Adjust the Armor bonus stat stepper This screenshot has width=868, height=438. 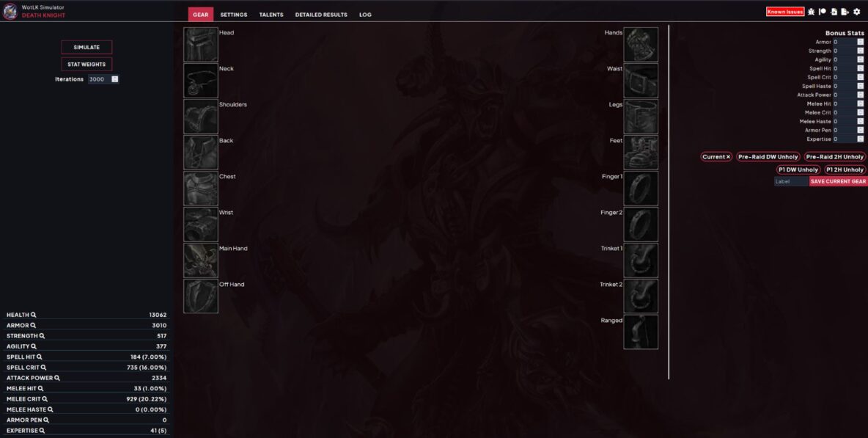[x=861, y=41]
